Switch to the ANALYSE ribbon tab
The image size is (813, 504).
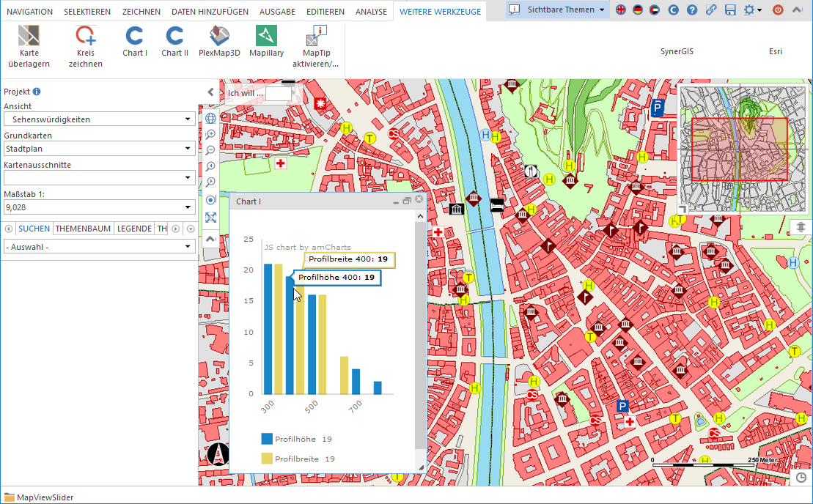371,12
